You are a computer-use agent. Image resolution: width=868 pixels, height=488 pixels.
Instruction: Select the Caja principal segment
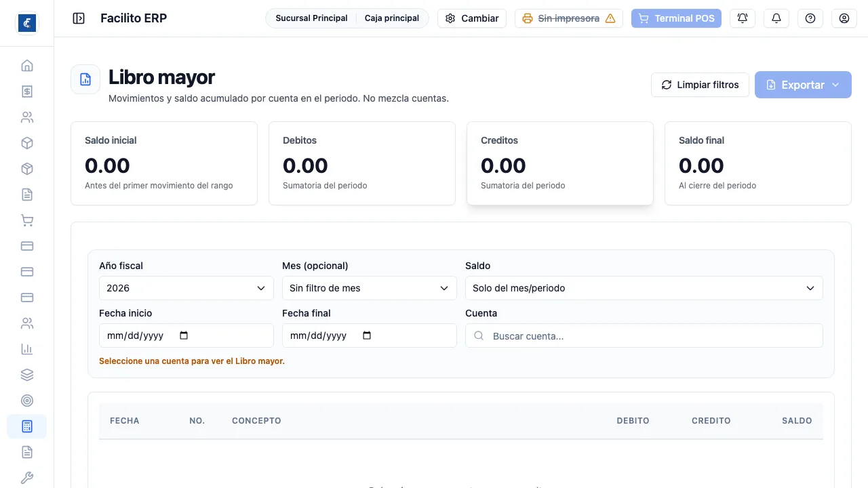click(x=392, y=18)
